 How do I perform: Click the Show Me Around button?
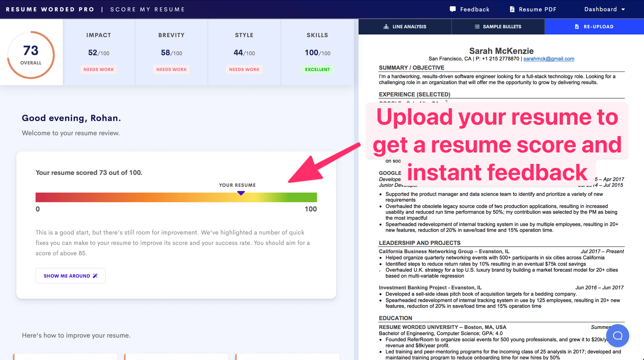point(70,276)
